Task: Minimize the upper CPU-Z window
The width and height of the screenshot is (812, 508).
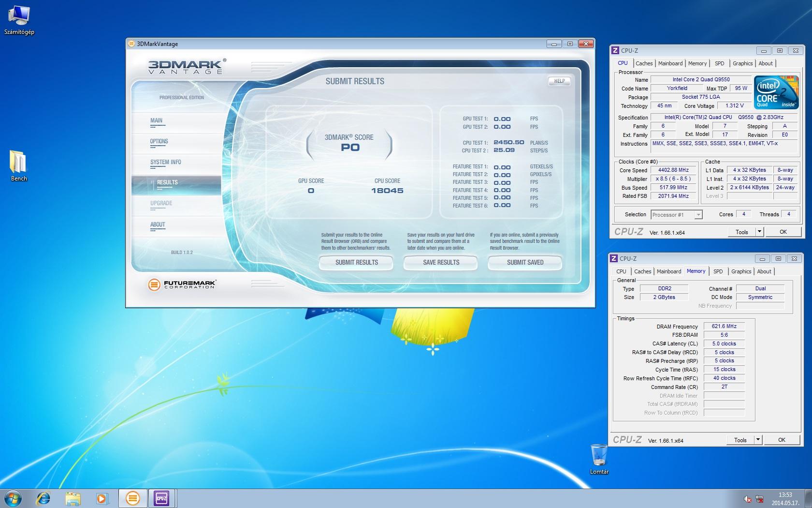Action: (764, 50)
